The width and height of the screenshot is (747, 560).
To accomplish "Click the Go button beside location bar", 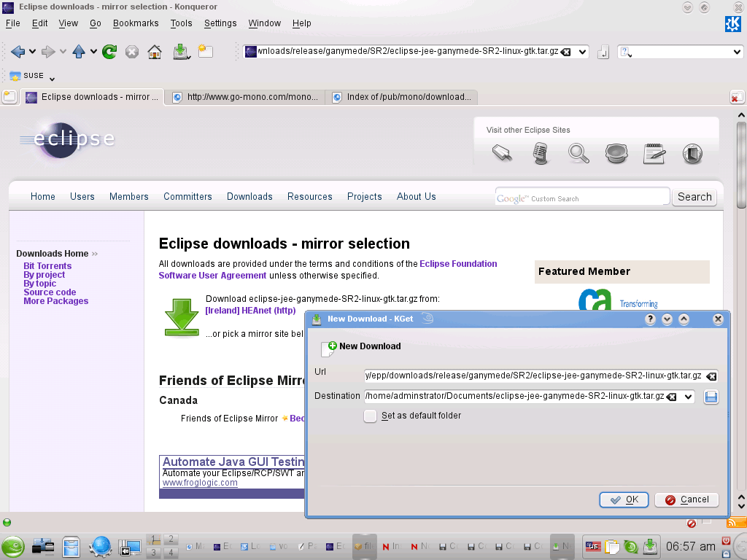I will (x=603, y=52).
